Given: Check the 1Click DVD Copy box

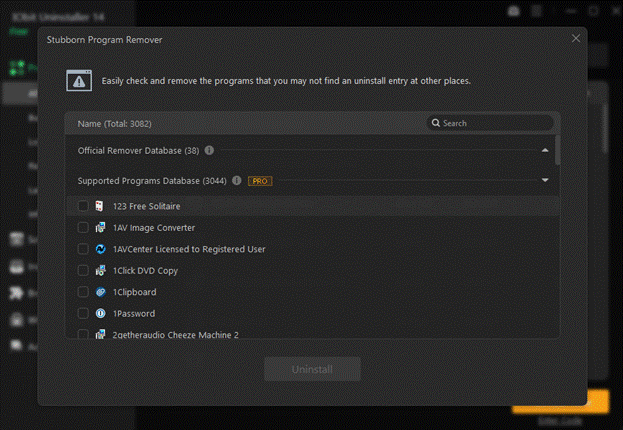Looking at the screenshot, I should pyautogui.click(x=83, y=270).
